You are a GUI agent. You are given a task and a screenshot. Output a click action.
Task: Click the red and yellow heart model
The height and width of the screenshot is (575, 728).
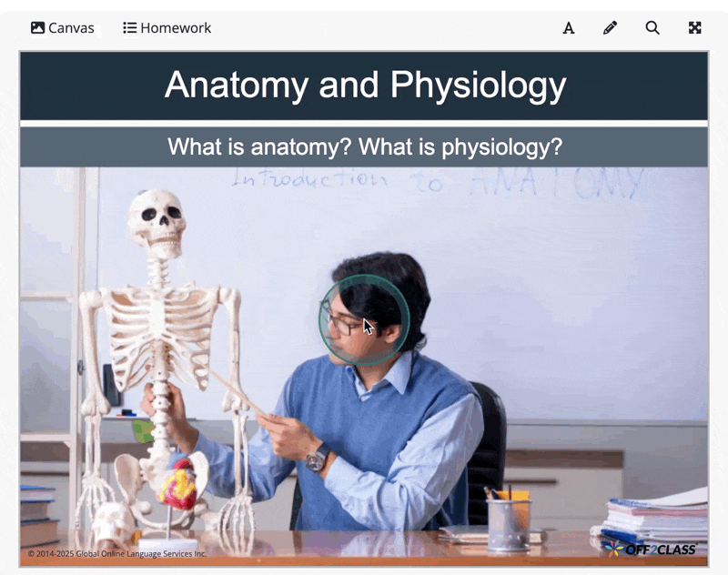tap(179, 485)
